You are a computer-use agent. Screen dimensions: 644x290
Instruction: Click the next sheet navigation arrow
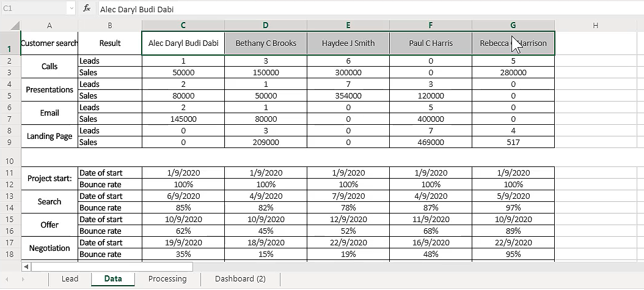click(23, 279)
